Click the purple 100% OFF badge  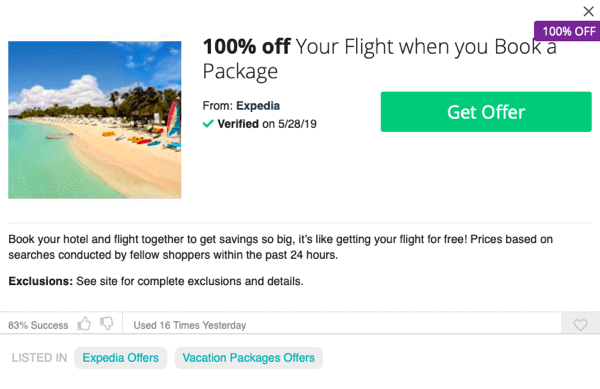tap(567, 31)
